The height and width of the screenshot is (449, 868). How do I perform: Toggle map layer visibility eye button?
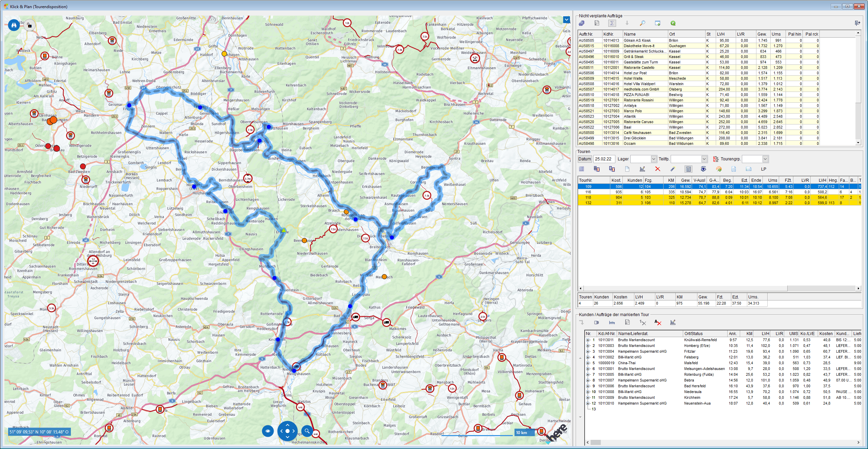[268, 431]
